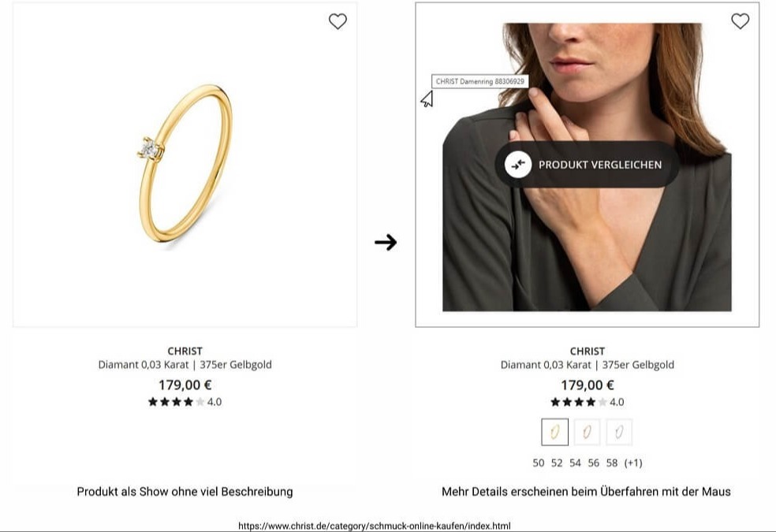The width and height of the screenshot is (776, 532).
Task: Choose ring size 58
Action: (x=612, y=463)
